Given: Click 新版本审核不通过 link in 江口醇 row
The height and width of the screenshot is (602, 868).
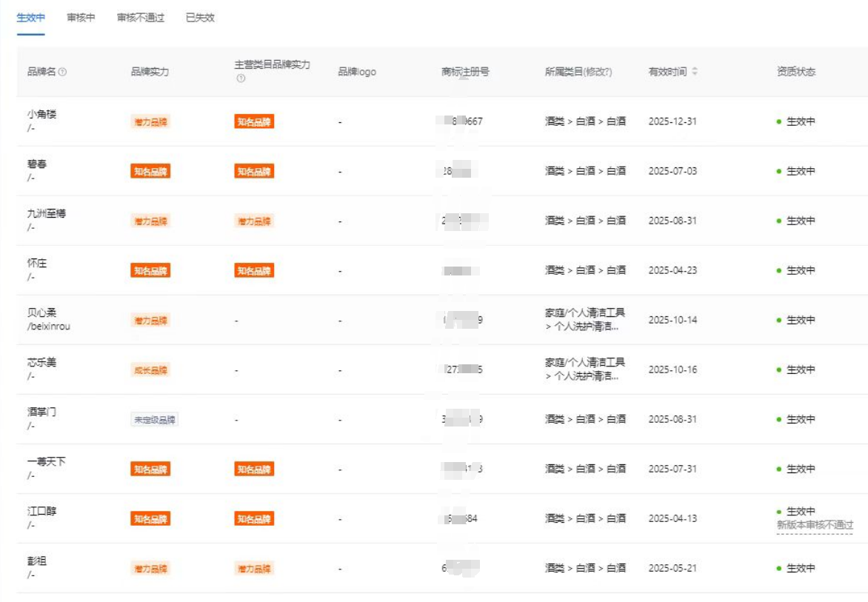Looking at the screenshot, I should point(815,525).
